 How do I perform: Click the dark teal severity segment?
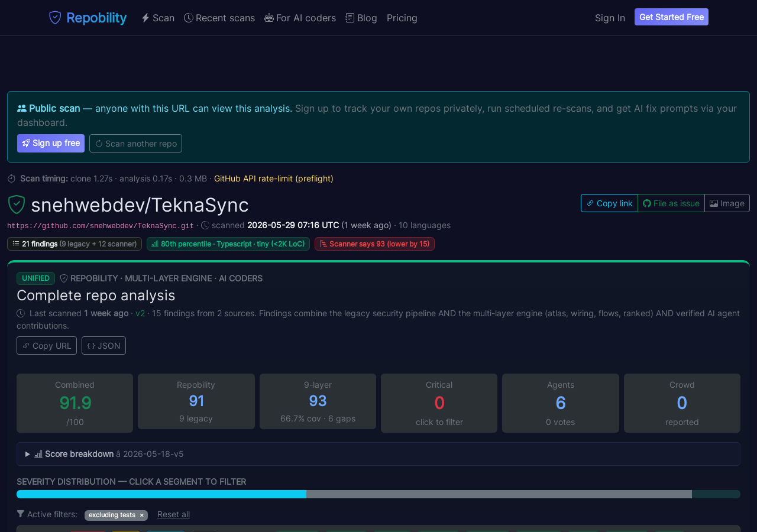click(x=716, y=494)
